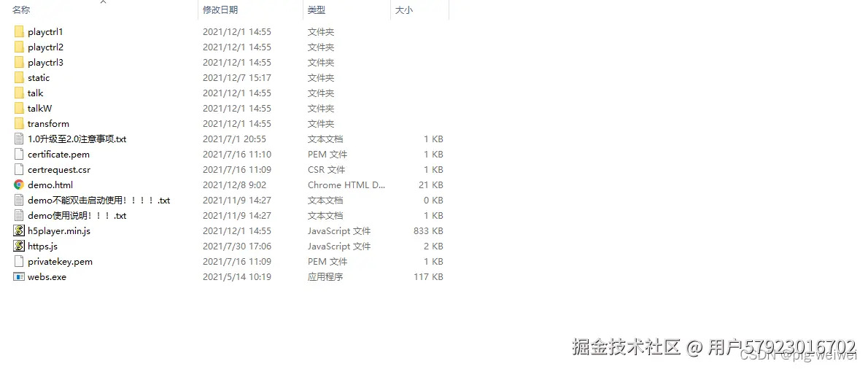Select file name h5player.min.js
This screenshot has width=868, height=369.
59,230
